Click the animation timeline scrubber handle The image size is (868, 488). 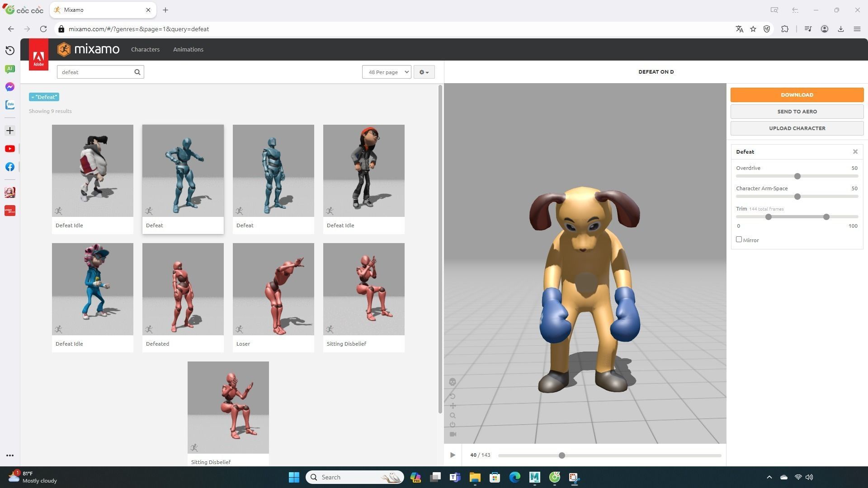pos(562,455)
